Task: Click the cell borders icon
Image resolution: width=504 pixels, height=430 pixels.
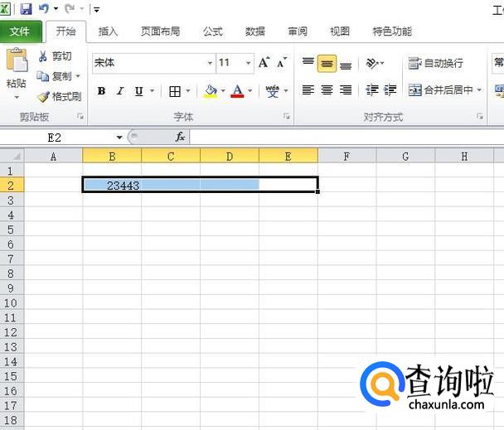Action: 175,91
